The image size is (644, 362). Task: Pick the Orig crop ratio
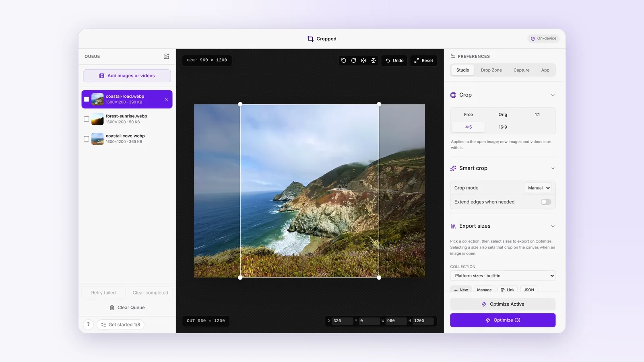point(503,115)
